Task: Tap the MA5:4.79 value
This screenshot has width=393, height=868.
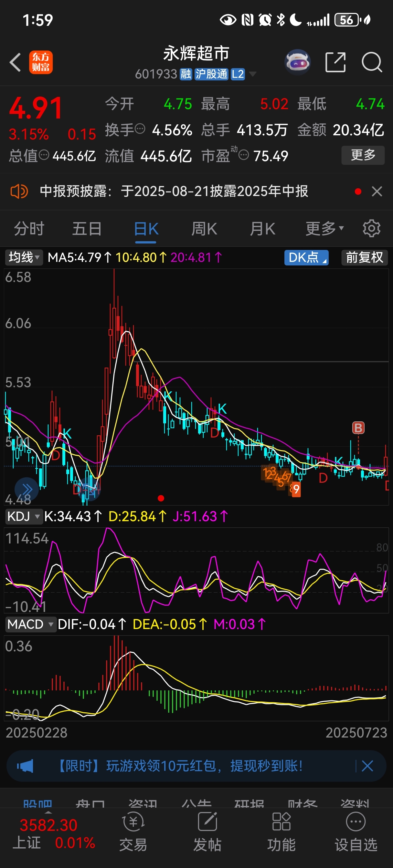Action: [80, 257]
